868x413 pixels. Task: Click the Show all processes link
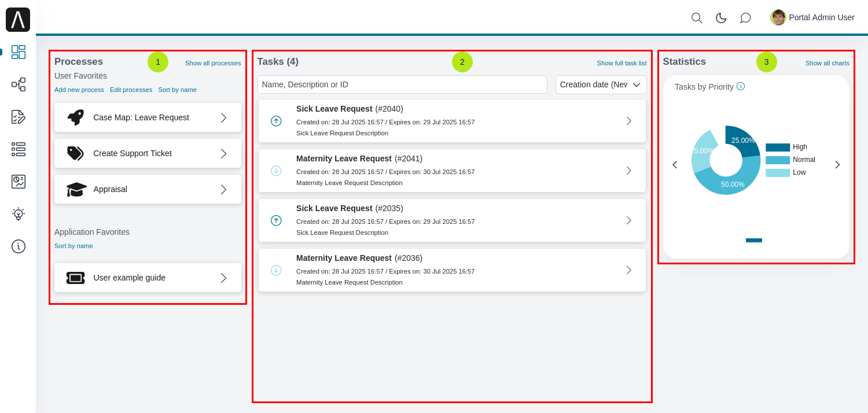tap(213, 63)
